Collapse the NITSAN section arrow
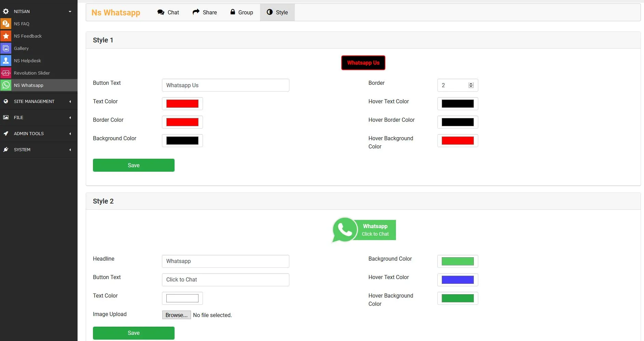 coord(70,11)
